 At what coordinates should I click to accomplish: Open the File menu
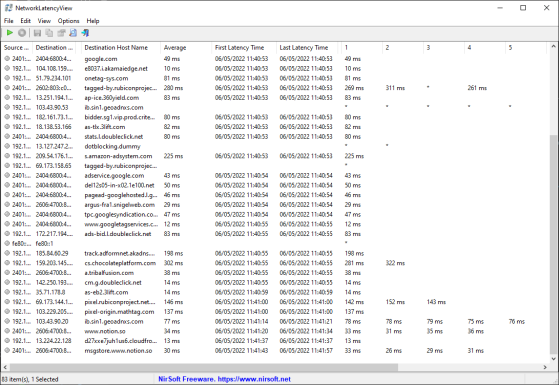pyautogui.click(x=9, y=21)
